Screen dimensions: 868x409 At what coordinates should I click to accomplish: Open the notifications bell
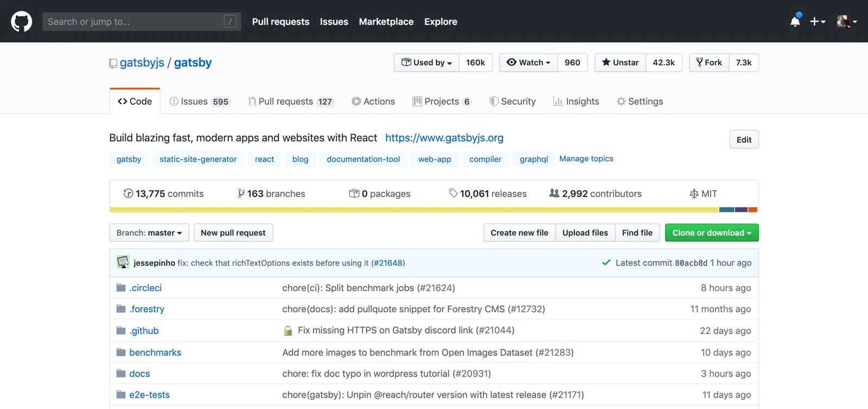point(795,21)
